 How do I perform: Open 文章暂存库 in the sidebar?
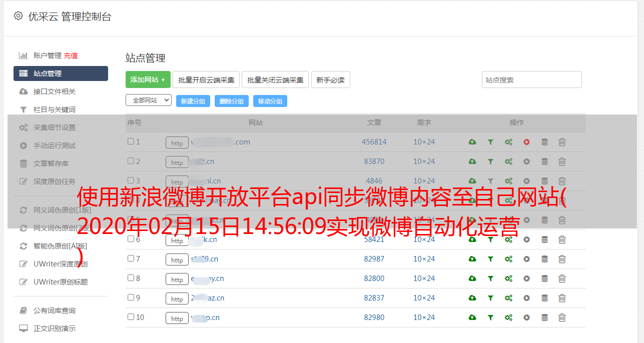(51, 163)
